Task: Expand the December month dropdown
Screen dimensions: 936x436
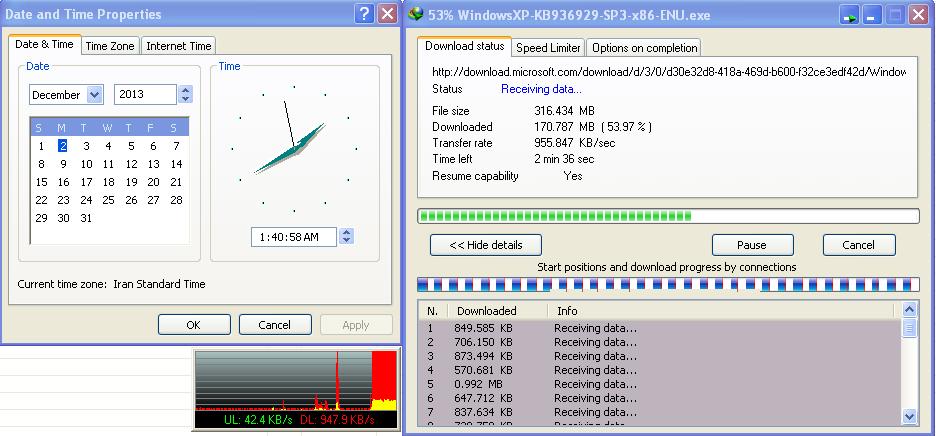Action: 95,94
